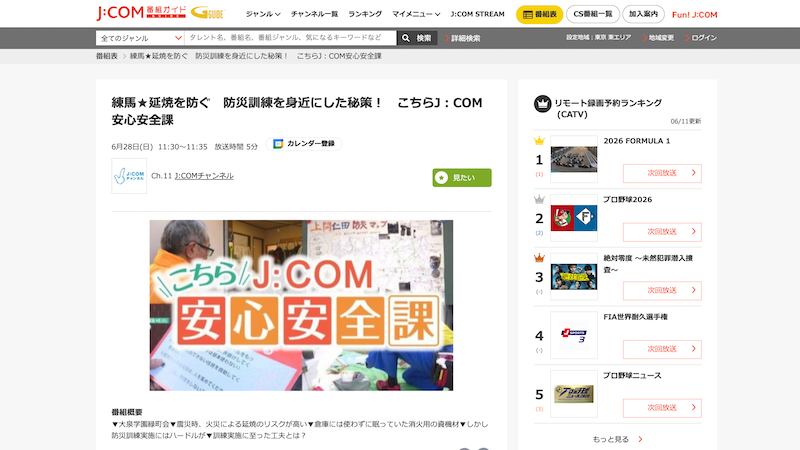This screenshot has height=450, width=800.
Task: Click 次回放送 for プロ野球ニュース
Action: [x=662, y=408]
